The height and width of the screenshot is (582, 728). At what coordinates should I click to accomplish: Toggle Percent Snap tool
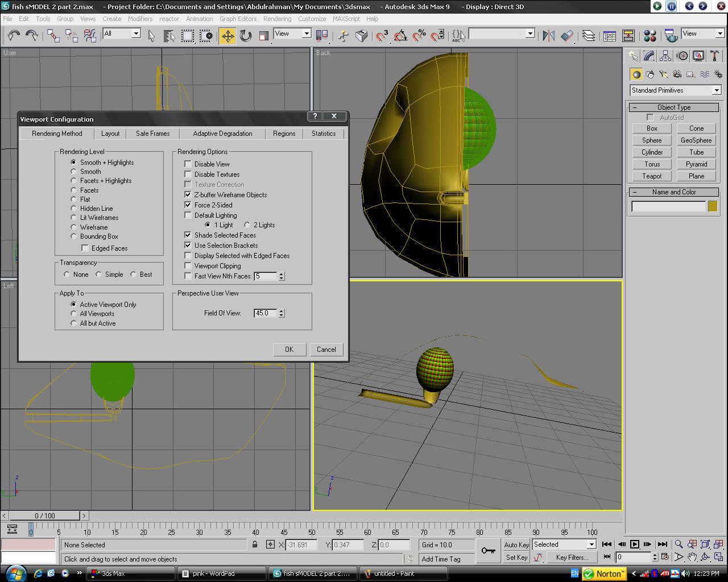click(x=419, y=36)
